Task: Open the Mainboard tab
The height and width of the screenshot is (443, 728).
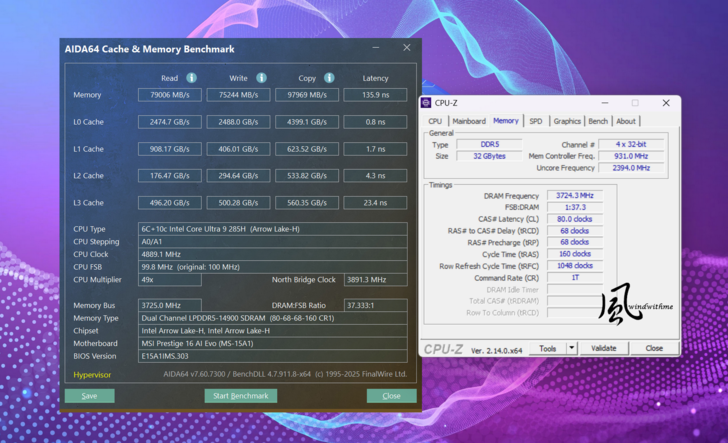Action: point(469,121)
